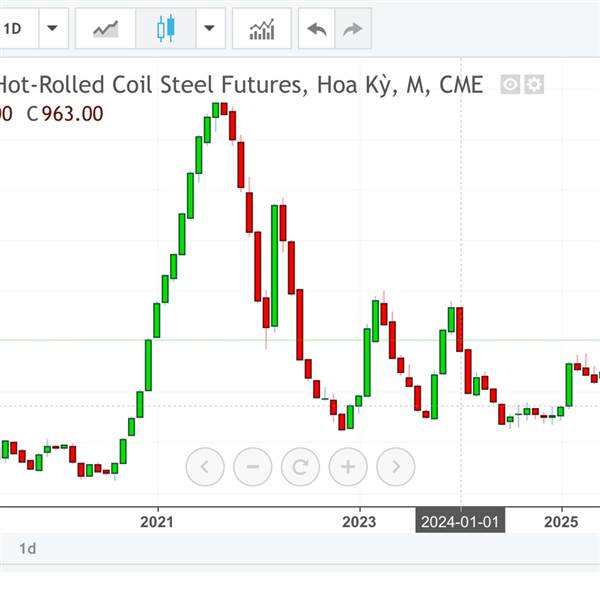Screen dimensions: 600x600
Task: Click the 2024-01-01 crosshair date label
Action: coord(460,521)
